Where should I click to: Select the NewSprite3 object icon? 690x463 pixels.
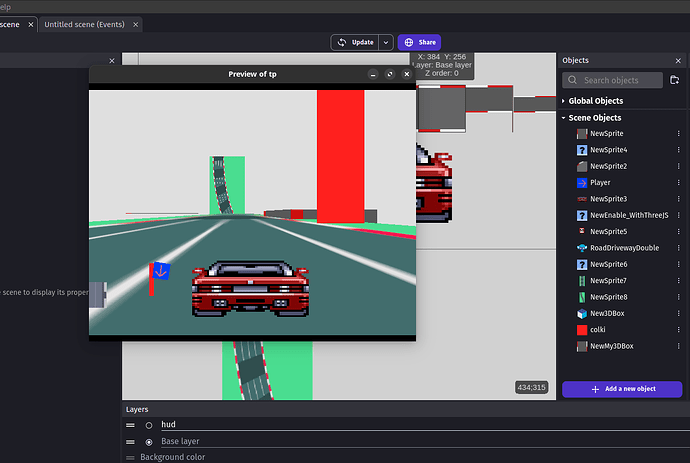(x=582, y=199)
